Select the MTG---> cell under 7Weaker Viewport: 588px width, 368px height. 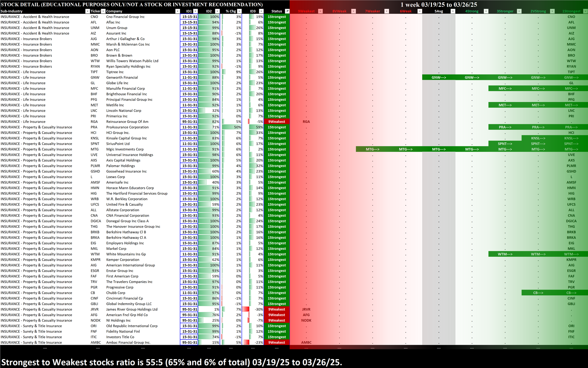(372, 149)
